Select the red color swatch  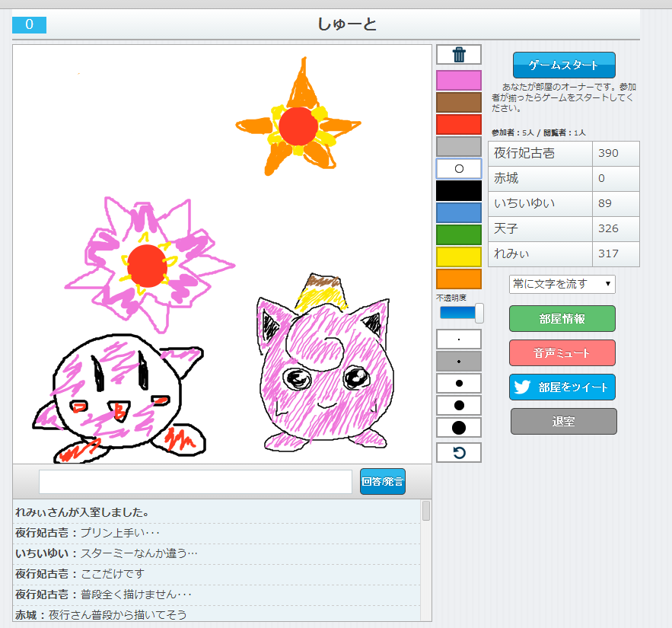pos(459,124)
